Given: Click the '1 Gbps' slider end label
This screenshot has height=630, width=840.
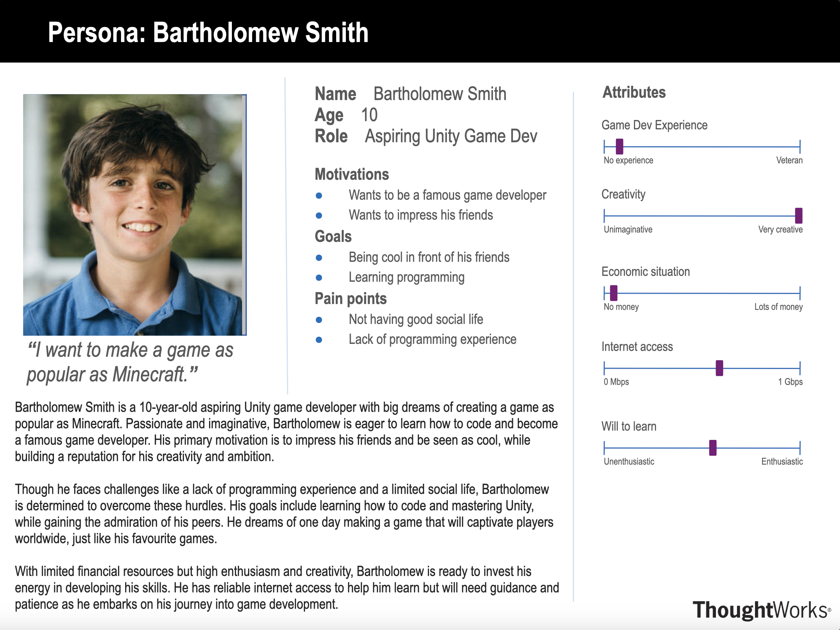Looking at the screenshot, I should 790,382.
